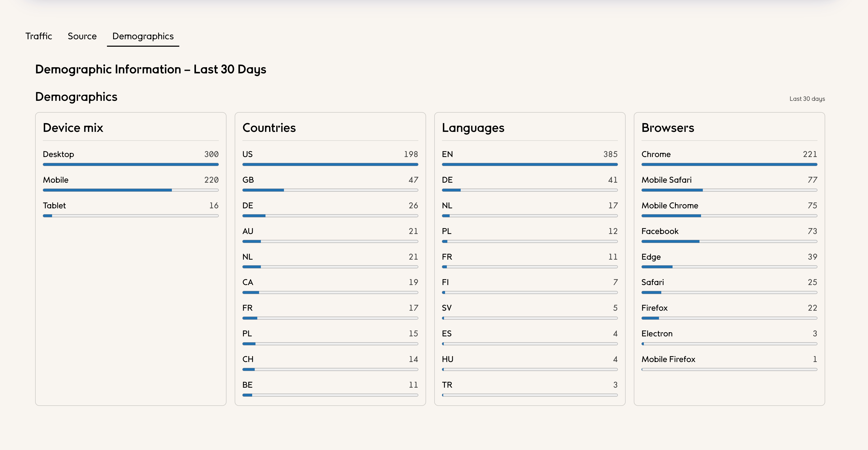The width and height of the screenshot is (868, 450).
Task: Select the 'ES' language label
Action: (447, 333)
